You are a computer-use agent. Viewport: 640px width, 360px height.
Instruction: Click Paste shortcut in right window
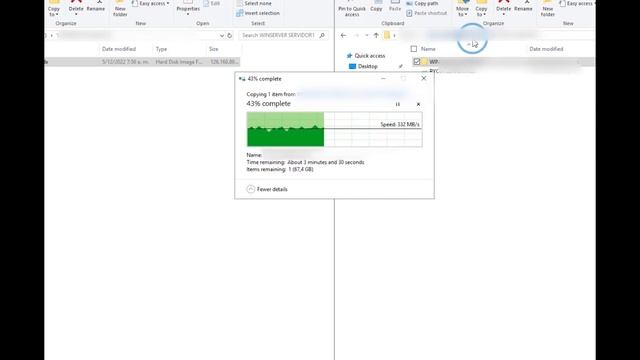click(427, 13)
